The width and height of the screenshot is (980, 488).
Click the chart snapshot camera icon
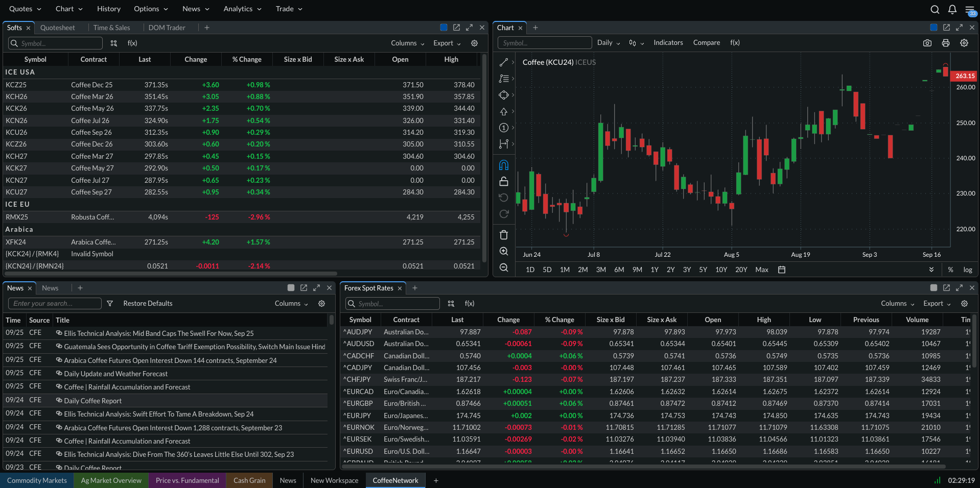click(x=927, y=43)
